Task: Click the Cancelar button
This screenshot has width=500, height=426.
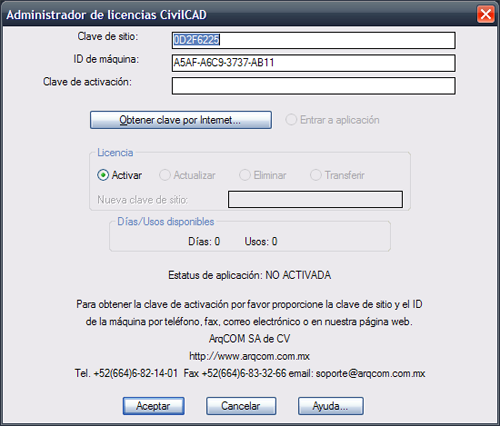Action: [x=241, y=406]
